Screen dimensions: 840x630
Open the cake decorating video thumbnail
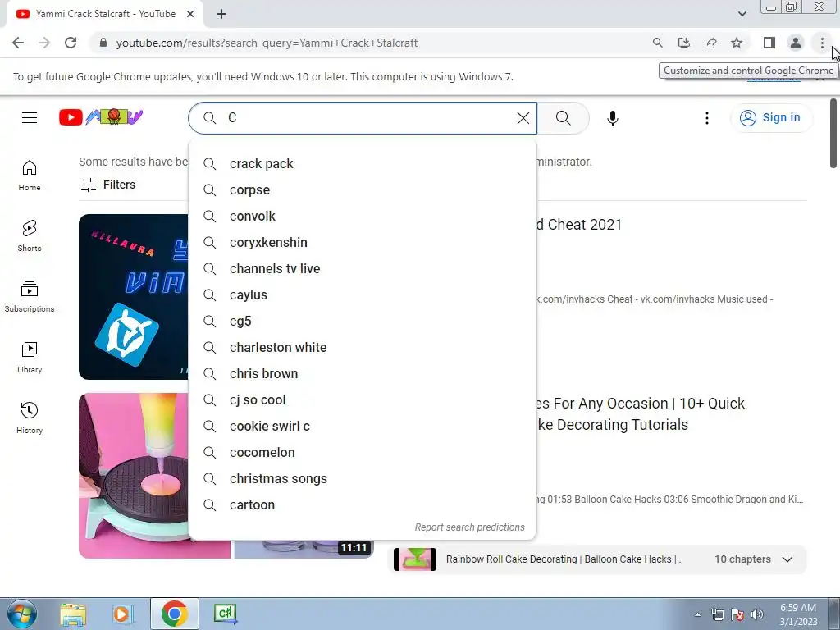tap(134, 476)
